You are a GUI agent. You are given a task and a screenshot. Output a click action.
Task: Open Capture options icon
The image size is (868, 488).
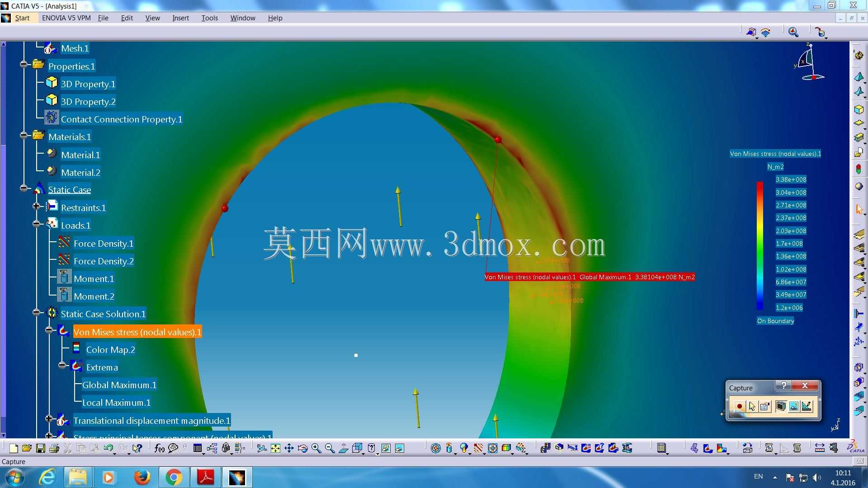coord(764,407)
